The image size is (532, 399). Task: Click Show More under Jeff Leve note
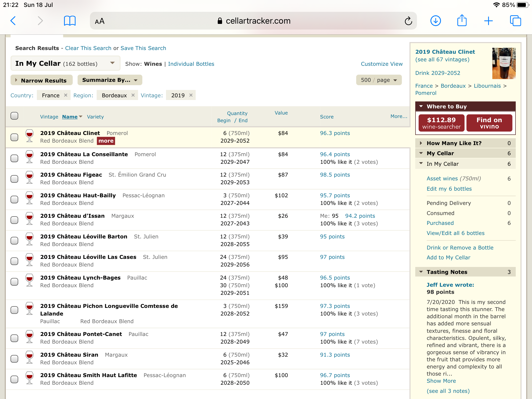point(441,381)
